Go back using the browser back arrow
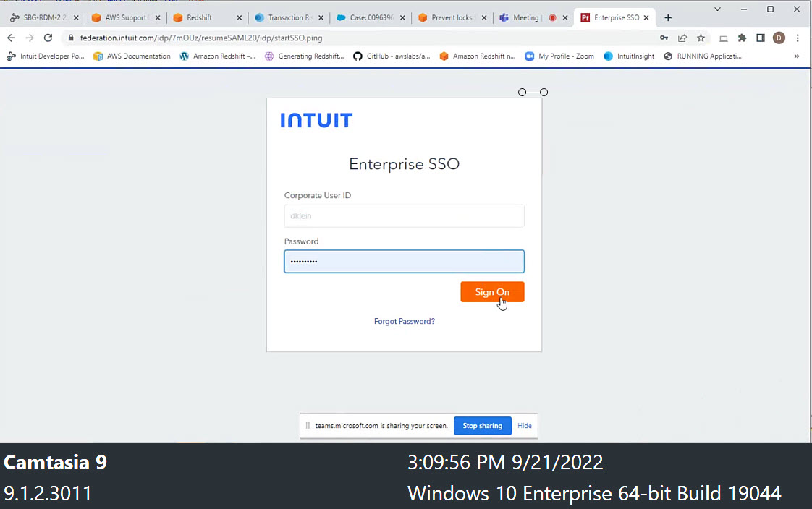The height and width of the screenshot is (509, 812). pos(11,38)
